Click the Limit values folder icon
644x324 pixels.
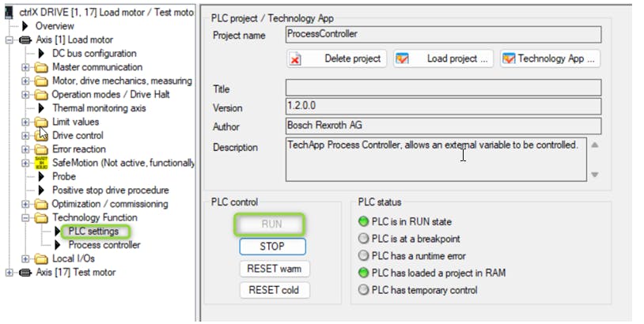[x=41, y=122]
